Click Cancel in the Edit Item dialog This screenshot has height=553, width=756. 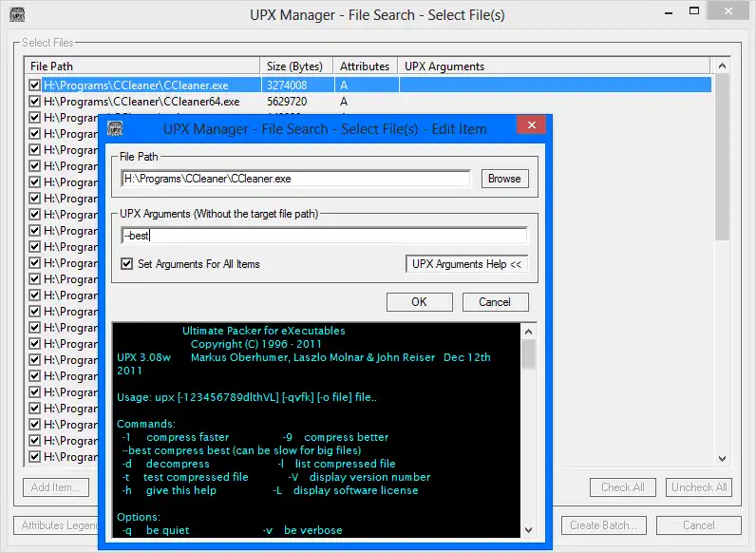(495, 302)
